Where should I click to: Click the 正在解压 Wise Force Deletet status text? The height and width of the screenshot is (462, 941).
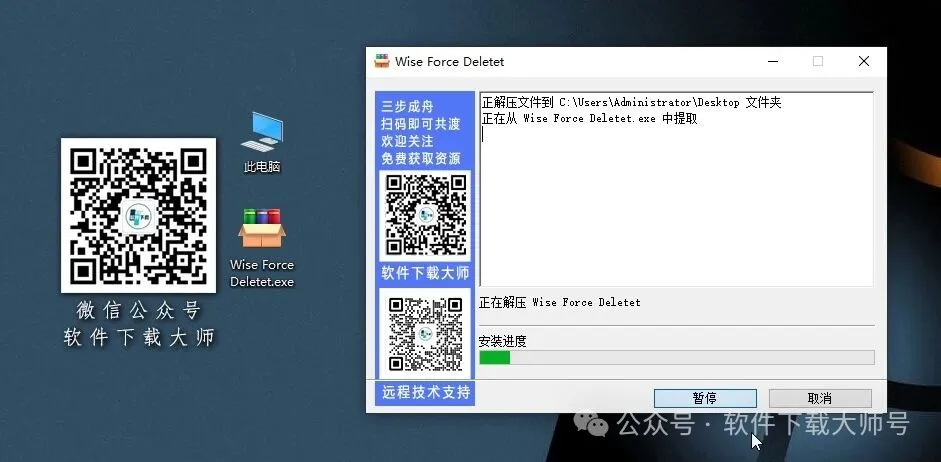[559, 302]
